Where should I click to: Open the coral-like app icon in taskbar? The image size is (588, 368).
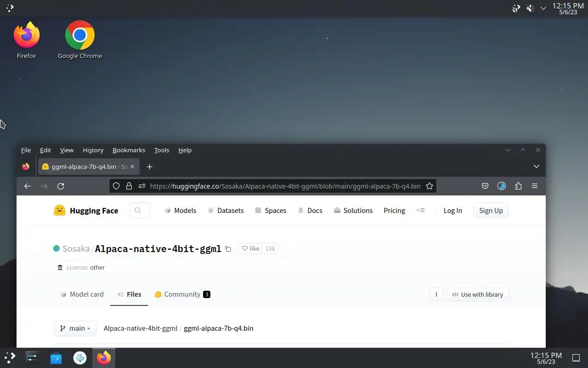80,357
